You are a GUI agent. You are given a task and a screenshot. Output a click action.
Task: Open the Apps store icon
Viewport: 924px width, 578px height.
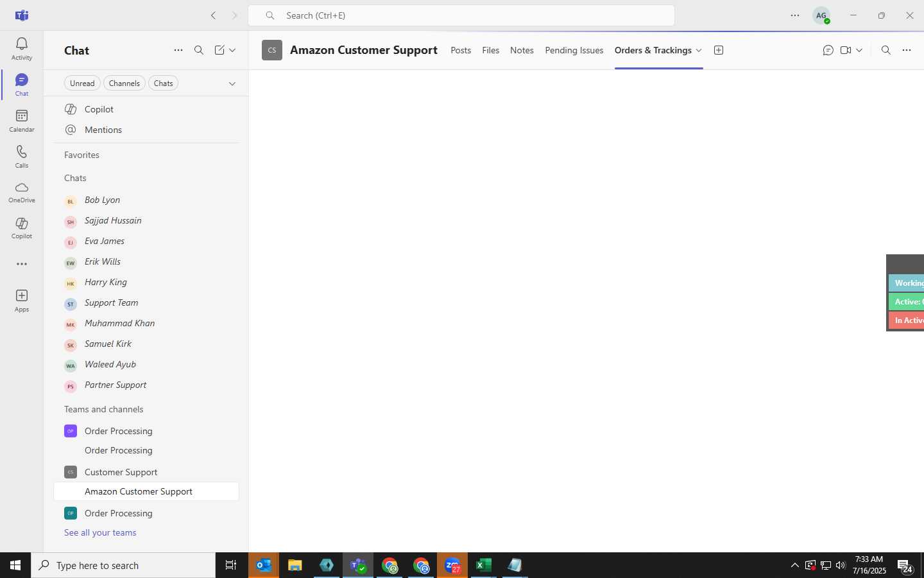(21, 301)
